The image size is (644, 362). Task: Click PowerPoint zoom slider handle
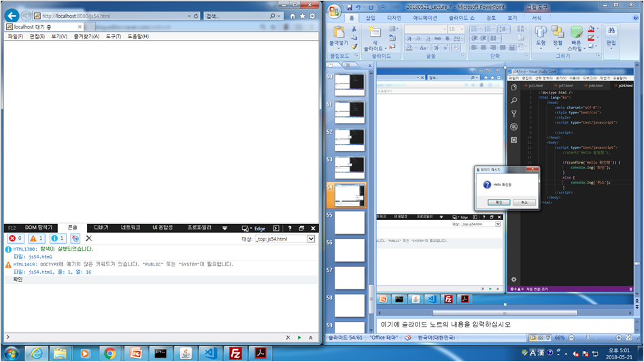(x=588, y=338)
